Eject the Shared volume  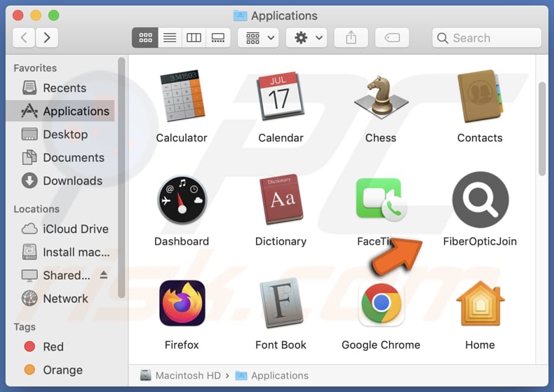click(x=104, y=274)
